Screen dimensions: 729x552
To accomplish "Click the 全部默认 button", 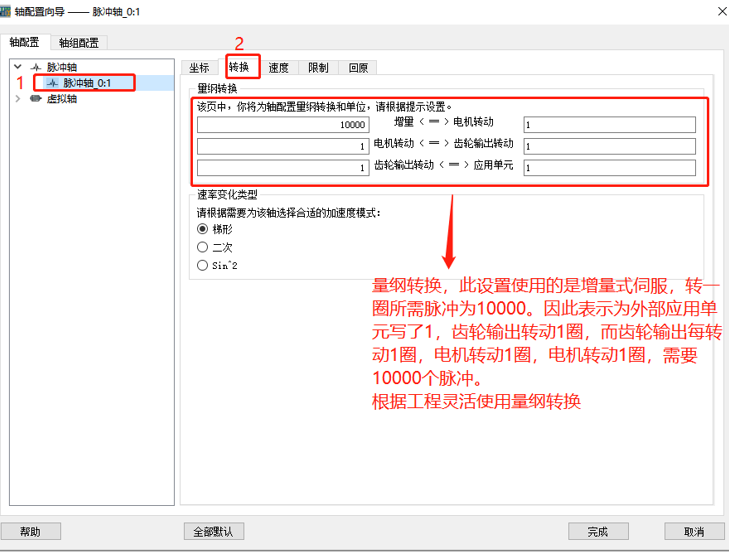I will (x=214, y=531).
